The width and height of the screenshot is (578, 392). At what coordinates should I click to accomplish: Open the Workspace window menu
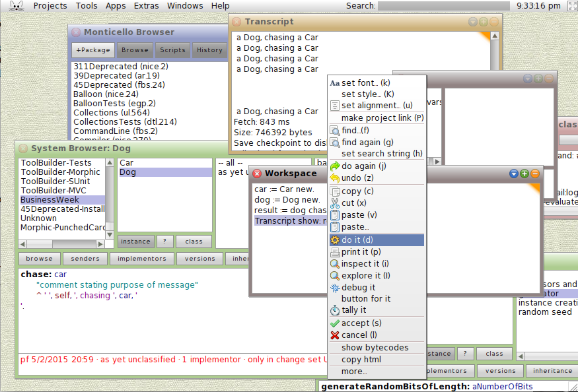click(514, 174)
